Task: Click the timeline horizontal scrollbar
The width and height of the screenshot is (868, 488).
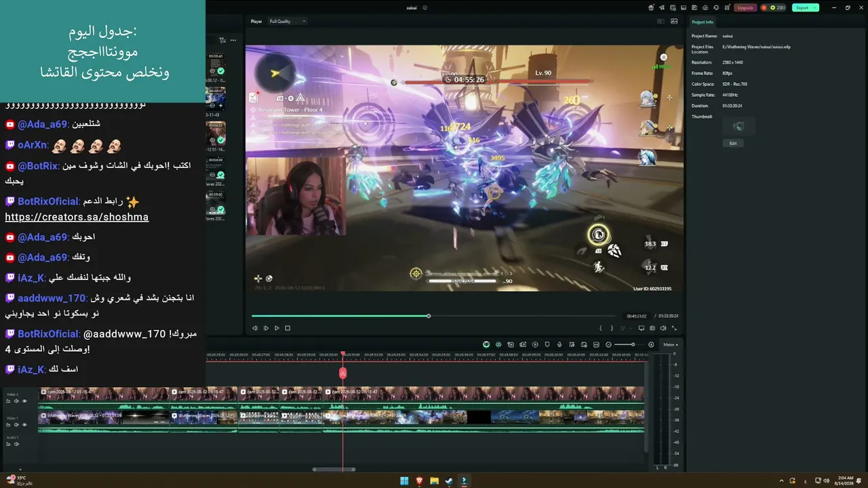Action: [x=334, y=469]
